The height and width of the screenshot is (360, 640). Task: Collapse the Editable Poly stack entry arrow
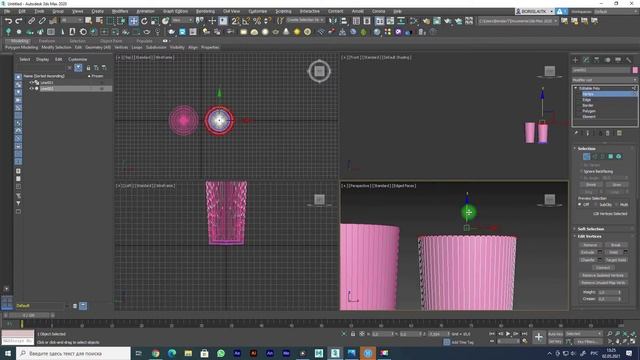tap(576, 88)
